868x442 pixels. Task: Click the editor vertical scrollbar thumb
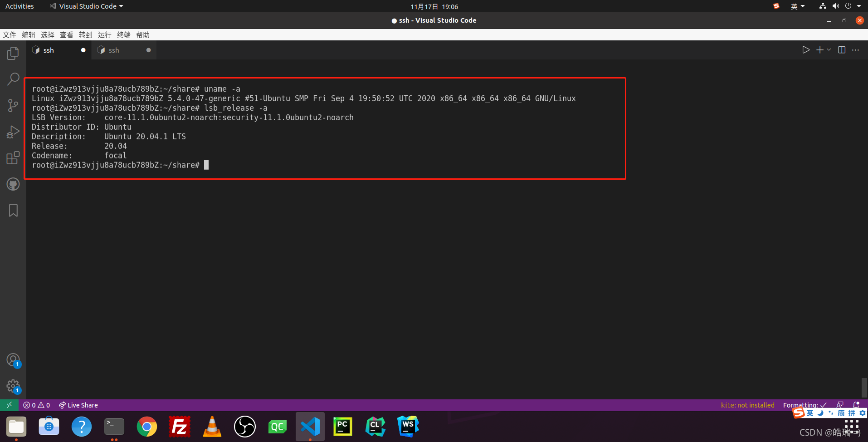point(864,388)
